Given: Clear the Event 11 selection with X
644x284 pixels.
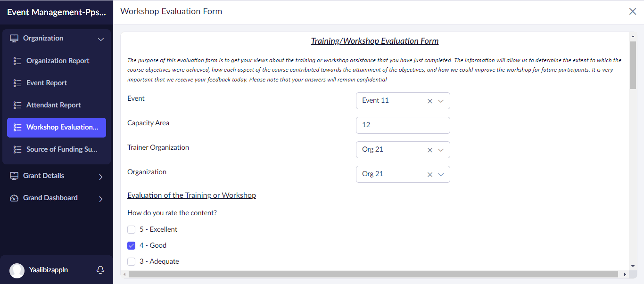Looking at the screenshot, I should coord(429,101).
